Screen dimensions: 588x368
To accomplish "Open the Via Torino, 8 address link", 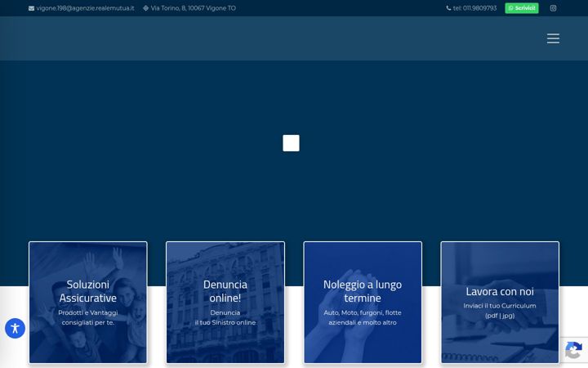I will (x=193, y=8).
